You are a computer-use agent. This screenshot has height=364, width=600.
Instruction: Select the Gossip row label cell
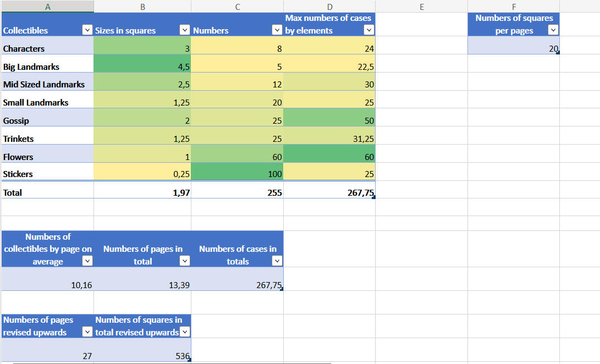(47, 120)
